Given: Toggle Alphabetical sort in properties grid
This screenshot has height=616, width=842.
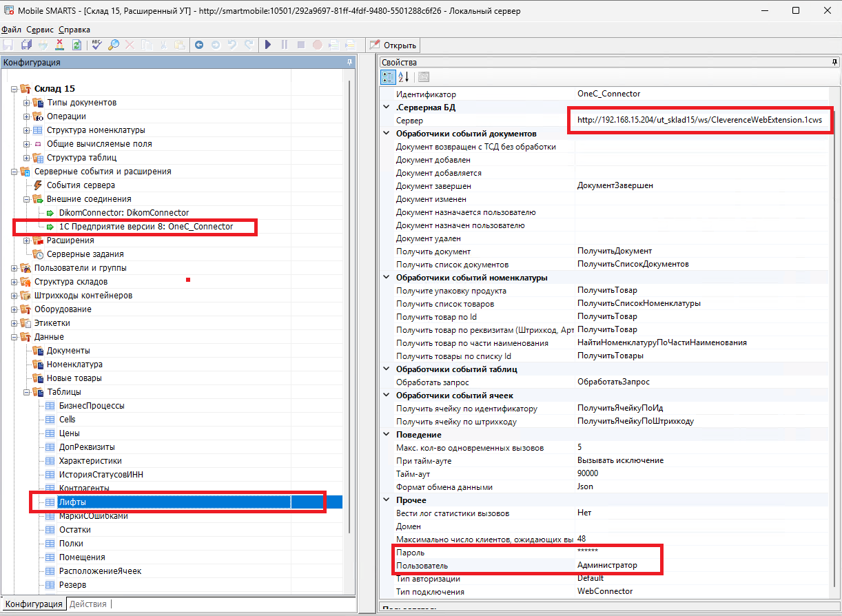Looking at the screenshot, I should coord(404,76).
